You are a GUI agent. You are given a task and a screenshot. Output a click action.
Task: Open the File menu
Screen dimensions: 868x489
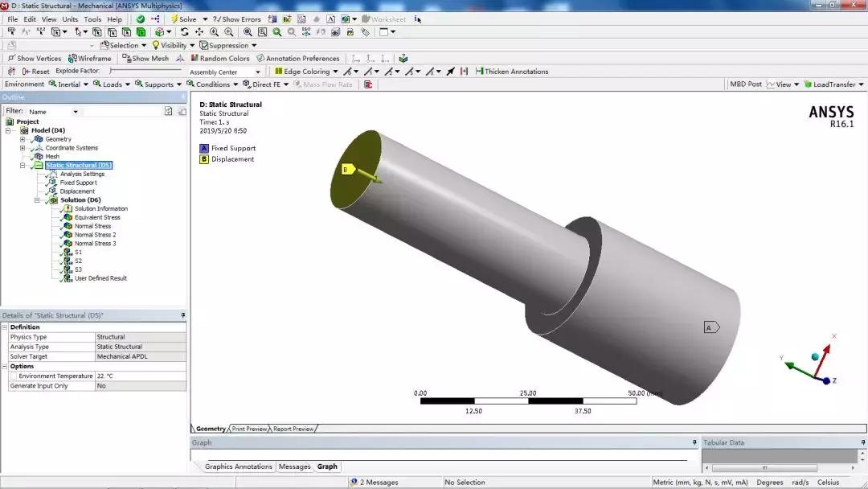[12, 18]
